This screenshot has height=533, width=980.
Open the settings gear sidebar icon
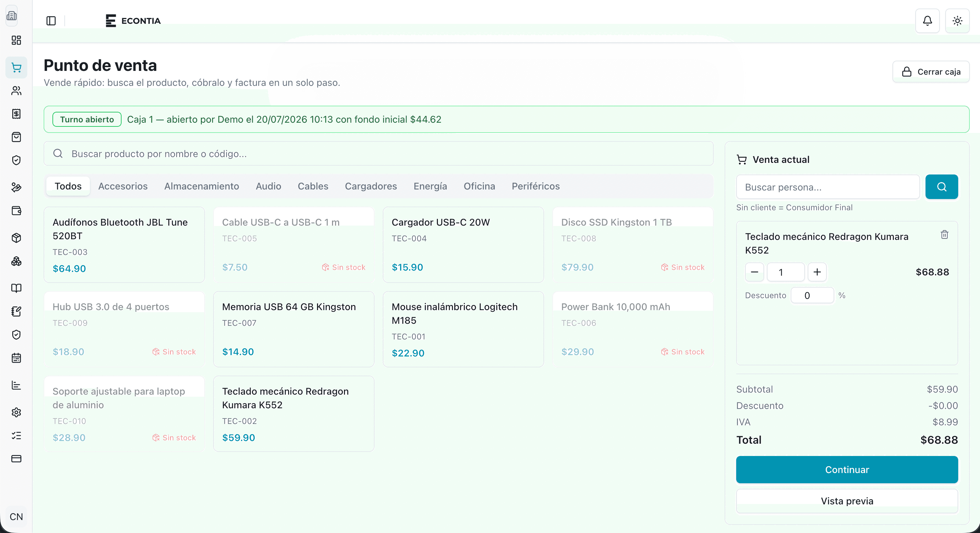click(16, 412)
